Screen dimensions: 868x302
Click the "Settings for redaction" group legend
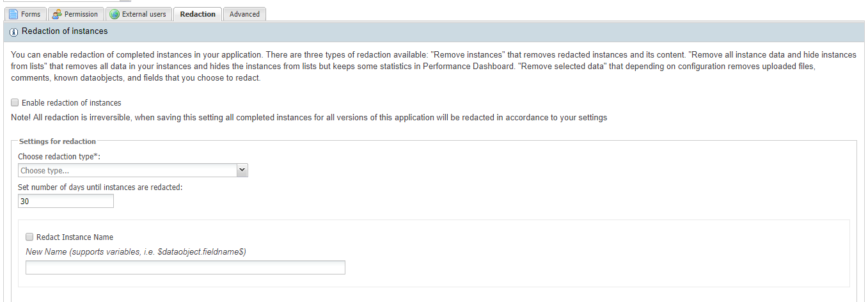click(58, 141)
